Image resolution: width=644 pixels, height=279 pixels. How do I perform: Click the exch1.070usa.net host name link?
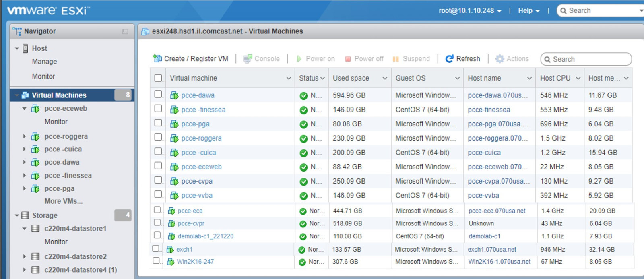coord(492,250)
